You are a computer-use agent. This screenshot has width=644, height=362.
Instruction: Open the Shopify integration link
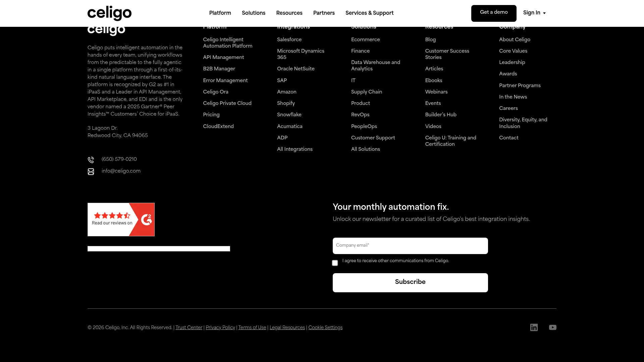tap(286, 104)
